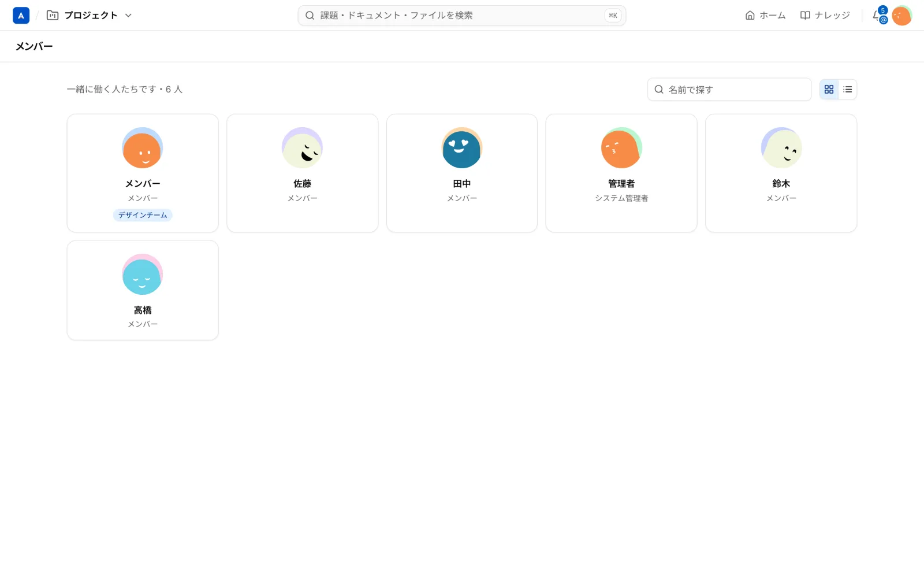Switch to grid view
Screen dimensions: 924x578
[829, 90]
